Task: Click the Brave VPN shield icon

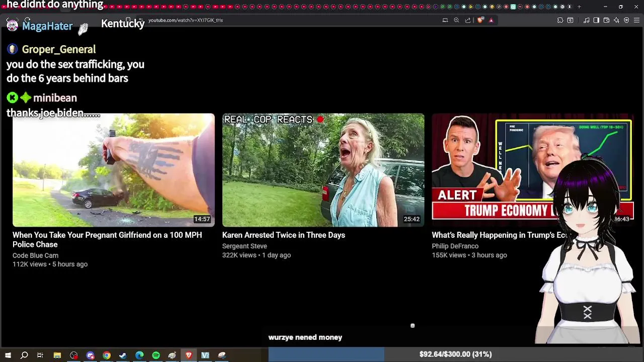Action: point(626,20)
